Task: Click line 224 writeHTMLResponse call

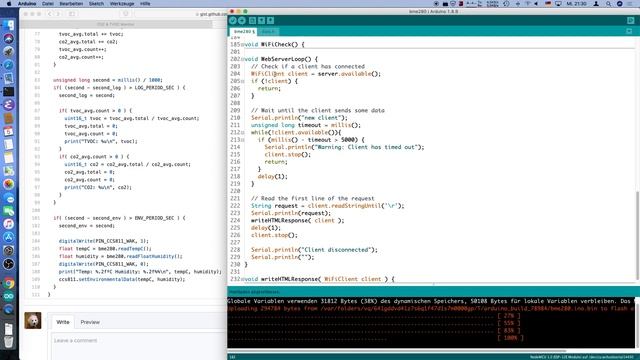Action: 298,220
